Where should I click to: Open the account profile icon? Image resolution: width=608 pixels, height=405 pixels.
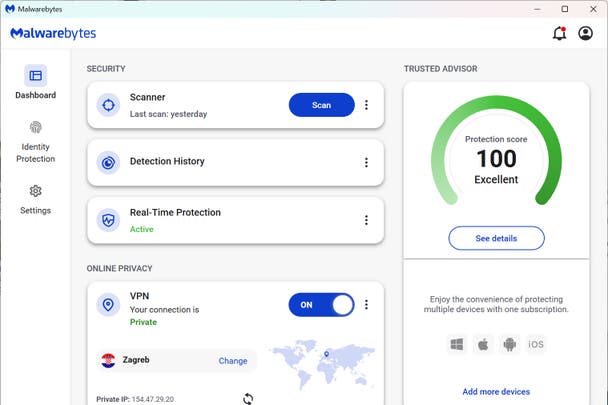pos(585,33)
